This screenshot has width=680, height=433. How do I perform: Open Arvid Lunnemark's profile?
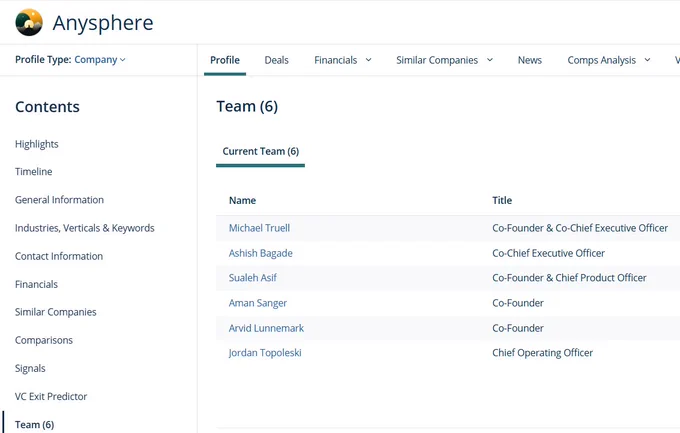point(266,328)
